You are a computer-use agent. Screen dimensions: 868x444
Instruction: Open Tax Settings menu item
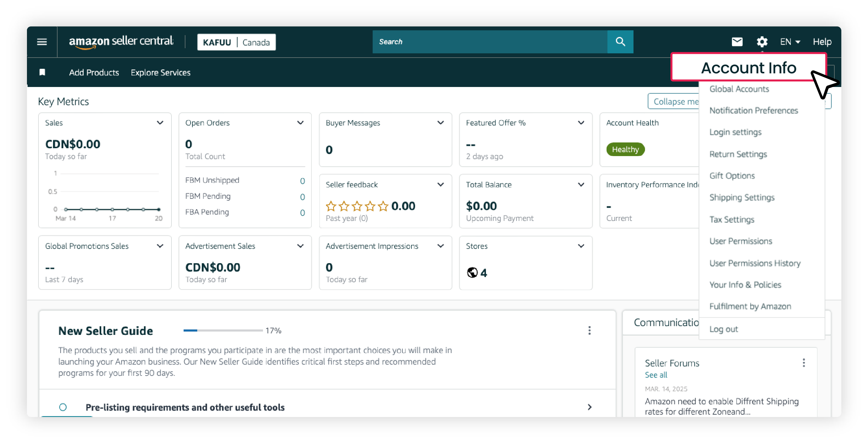(732, 219)
